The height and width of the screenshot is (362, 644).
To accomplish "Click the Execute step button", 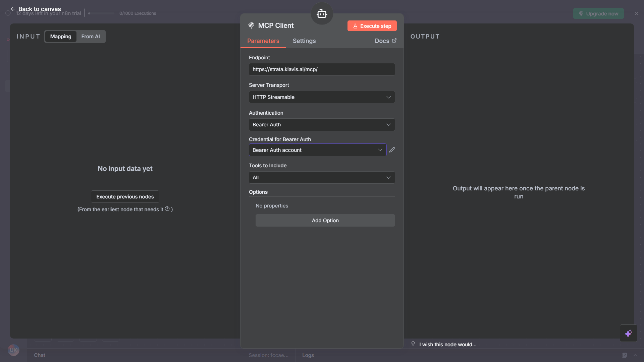I will tap(372, 26).
